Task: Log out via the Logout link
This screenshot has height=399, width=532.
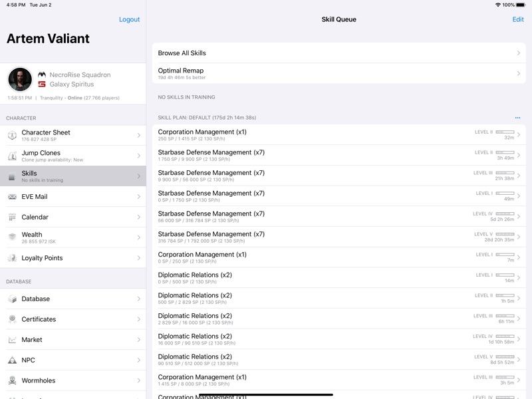Action: [129, 19]
